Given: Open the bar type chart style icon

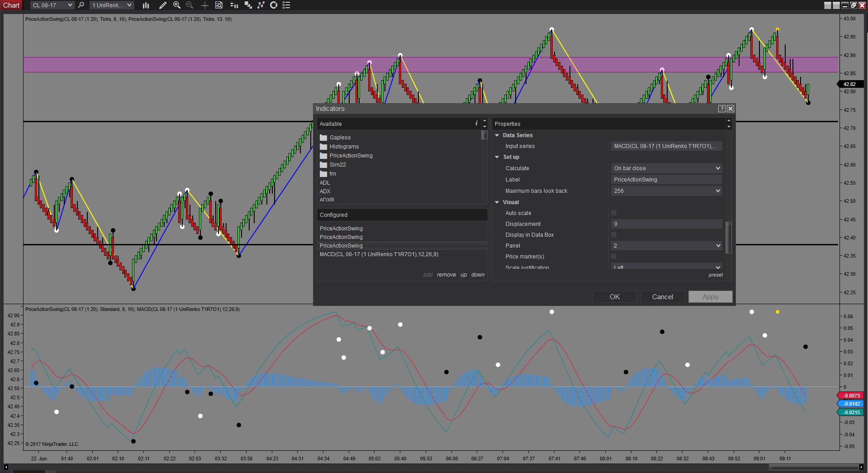Looking at the screenshot, I should tap(146, 5).
